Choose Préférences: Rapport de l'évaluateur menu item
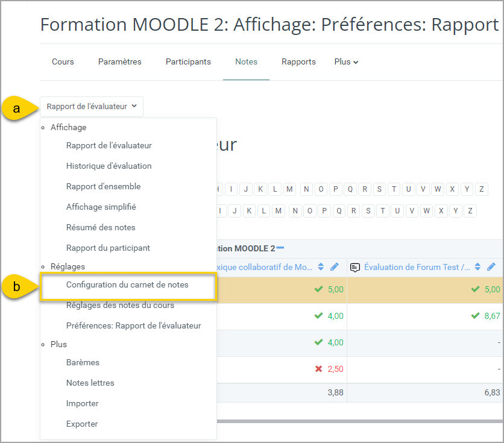Image resolution: width=504 pixels, height=443 pixels. [x=134, y=325]
